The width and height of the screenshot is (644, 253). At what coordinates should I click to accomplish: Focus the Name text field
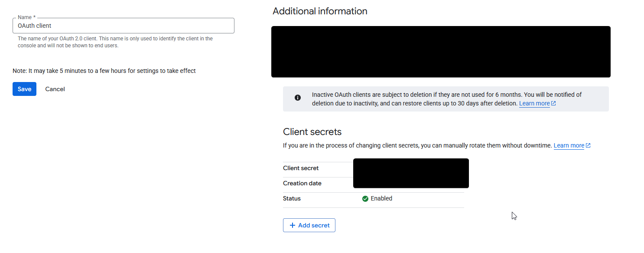(124, 26)
